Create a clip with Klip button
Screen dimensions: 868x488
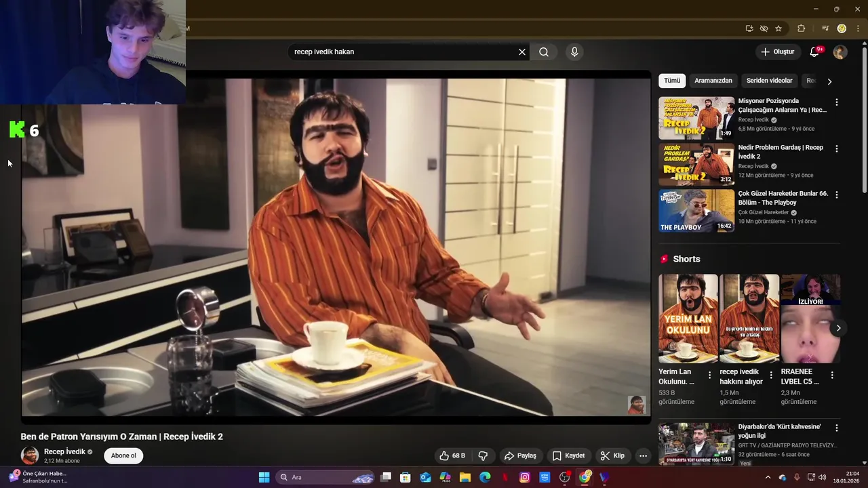pyautogui.click(x=612, y=455)
